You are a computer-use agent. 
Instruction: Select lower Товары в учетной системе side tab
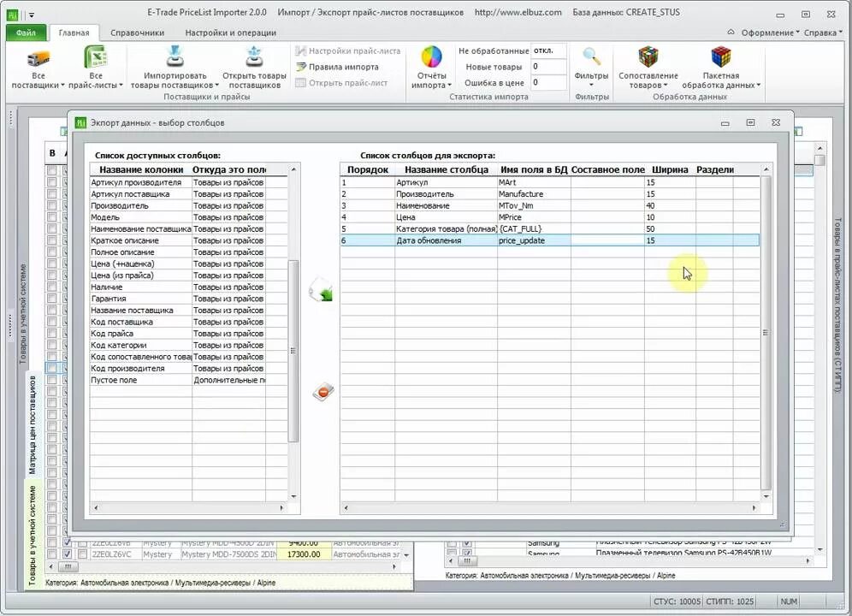click(32, 536)
